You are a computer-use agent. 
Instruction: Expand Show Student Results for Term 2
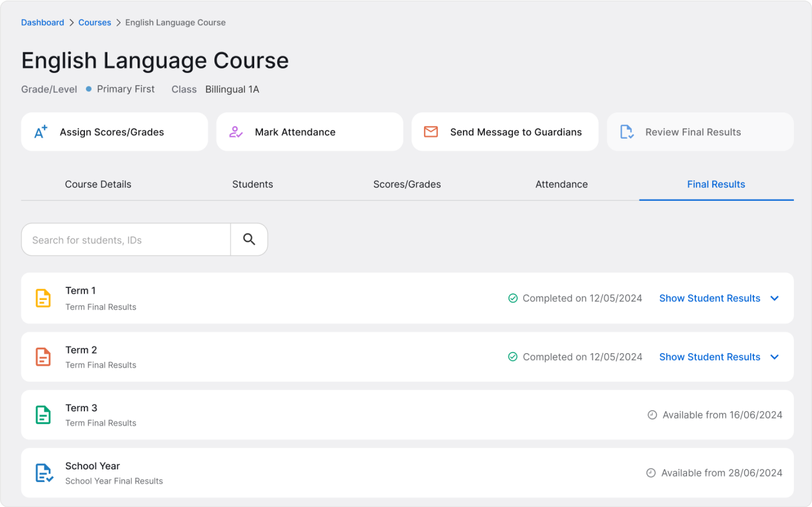710,357
